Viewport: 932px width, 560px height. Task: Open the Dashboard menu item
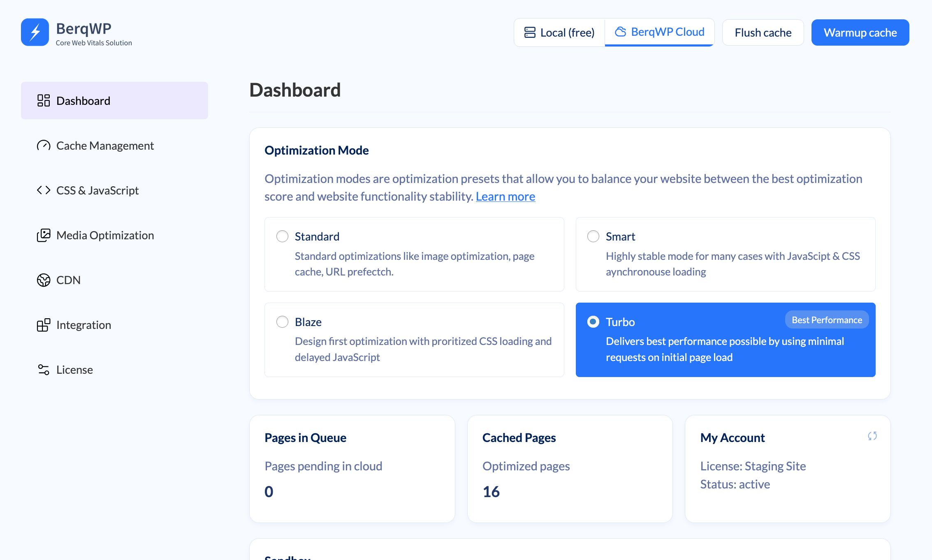(x=114, y=101)
